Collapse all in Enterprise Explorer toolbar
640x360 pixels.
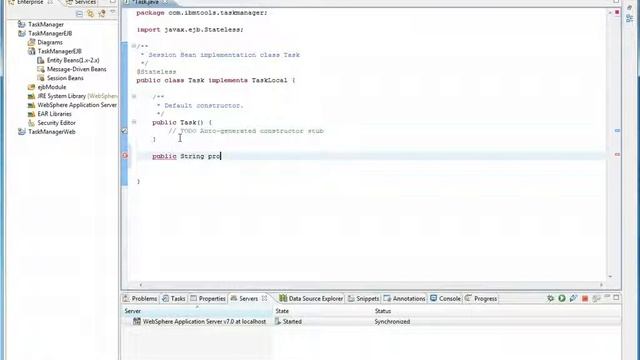click(x=80, y=14)
